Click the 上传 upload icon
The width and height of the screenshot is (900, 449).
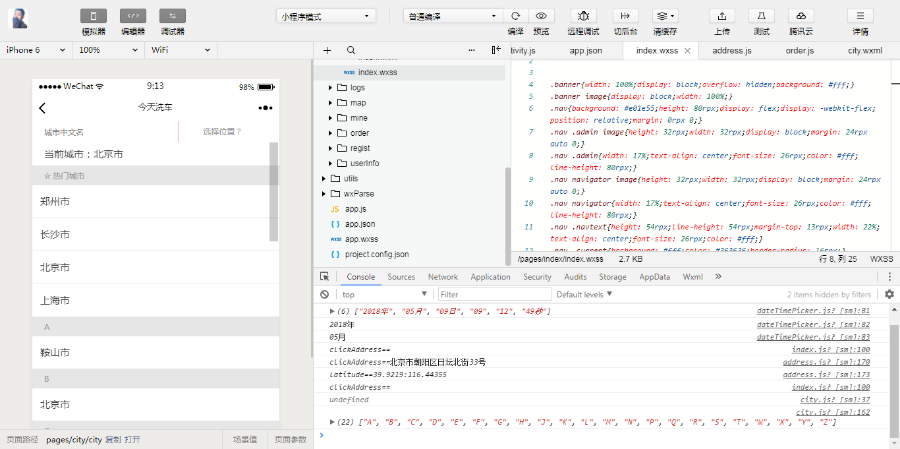[721, 16]
